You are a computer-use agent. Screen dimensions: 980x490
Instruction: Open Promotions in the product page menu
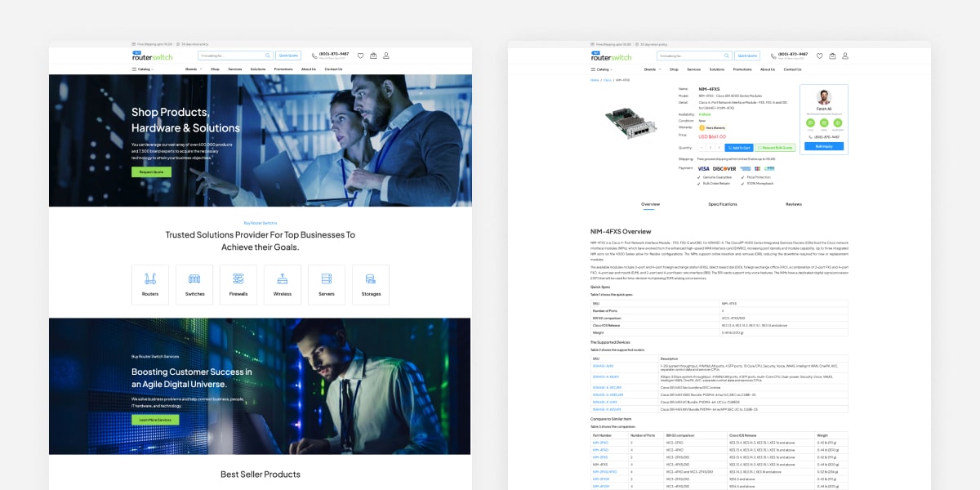pyautogui.click(x=742, y=69)
